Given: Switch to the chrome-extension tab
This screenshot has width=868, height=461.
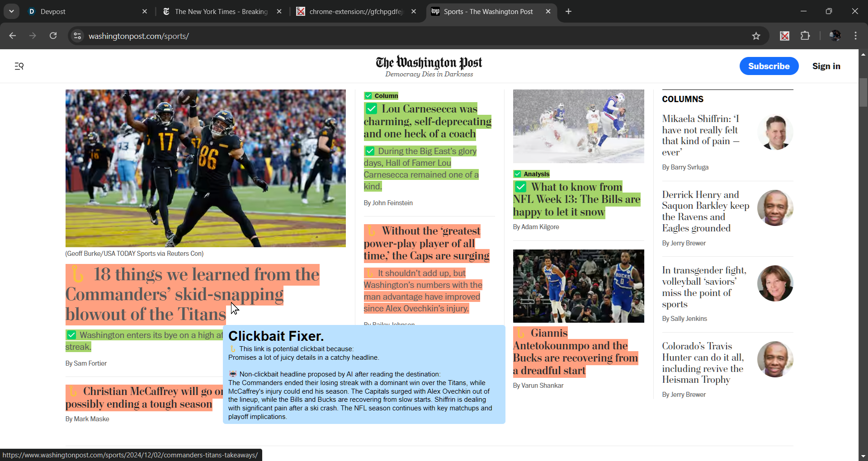Looking at the screenshot, I should 356,11.
